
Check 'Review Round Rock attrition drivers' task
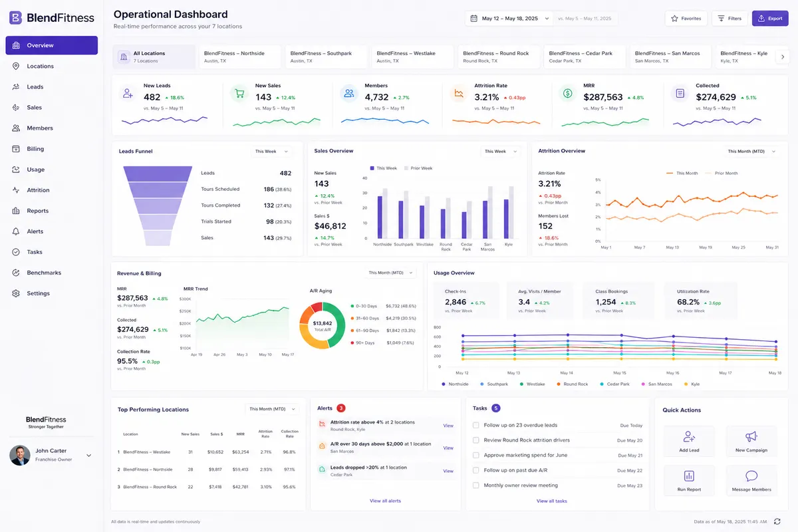475,440
